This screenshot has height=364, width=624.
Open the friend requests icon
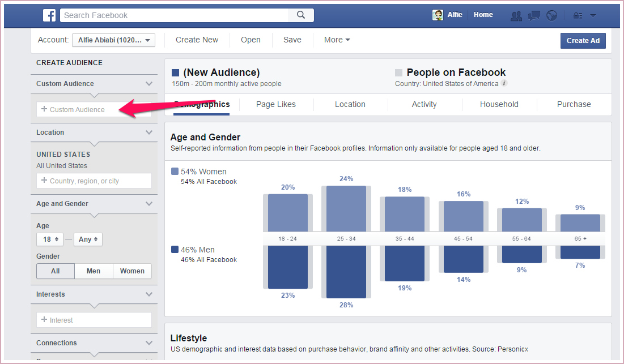tap(516, 16)
